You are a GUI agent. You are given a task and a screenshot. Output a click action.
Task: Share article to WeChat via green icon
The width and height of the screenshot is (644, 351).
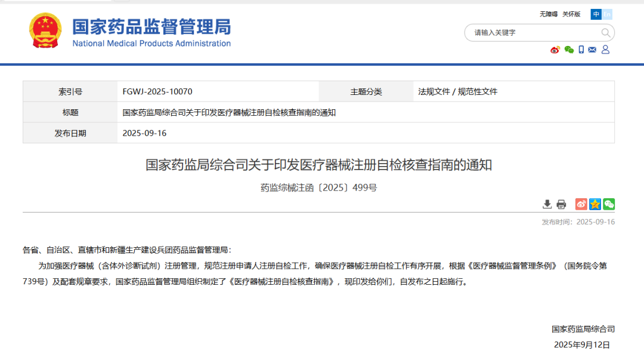point(609,204)
